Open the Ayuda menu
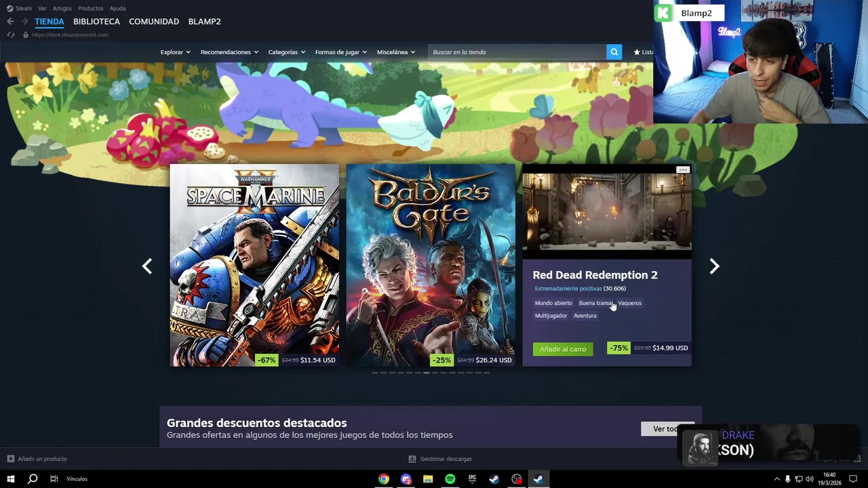 pos(117,8)
